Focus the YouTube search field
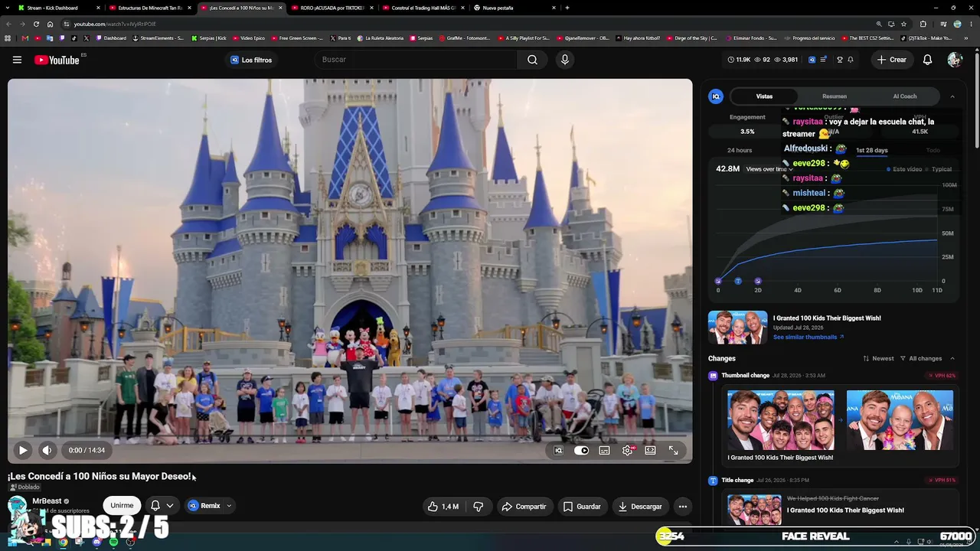The image size is (980, 551). 417,60
